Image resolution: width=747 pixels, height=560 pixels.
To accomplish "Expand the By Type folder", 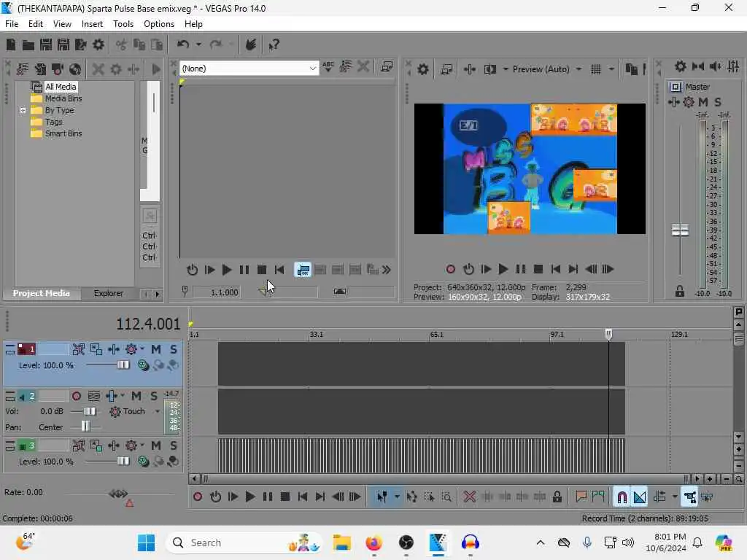I will pos(23,111).
